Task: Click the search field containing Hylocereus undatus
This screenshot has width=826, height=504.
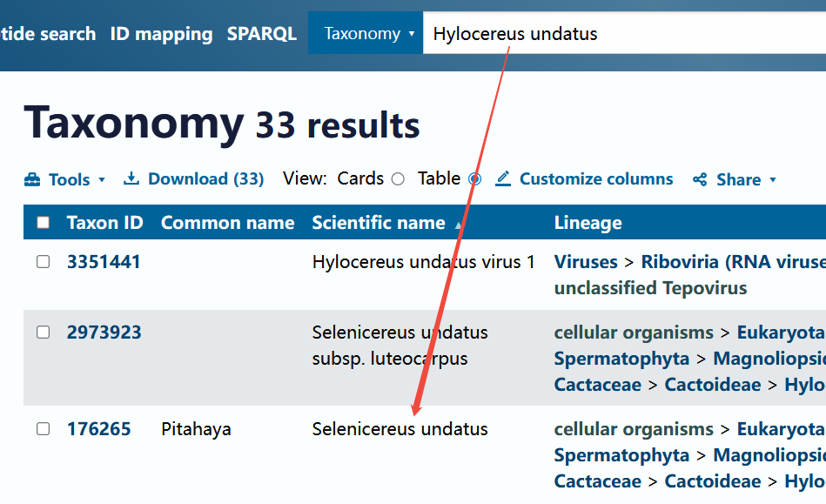Action: [x=624, y=33]
